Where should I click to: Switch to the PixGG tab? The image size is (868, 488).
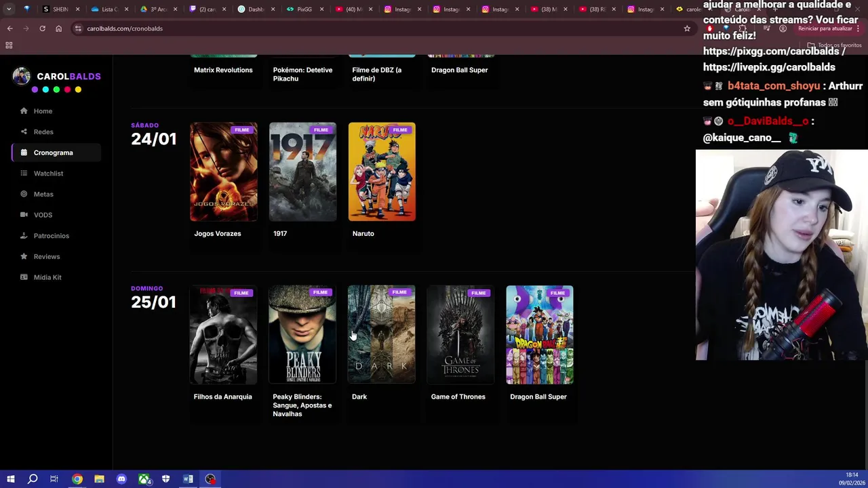[x=304, y=9]
